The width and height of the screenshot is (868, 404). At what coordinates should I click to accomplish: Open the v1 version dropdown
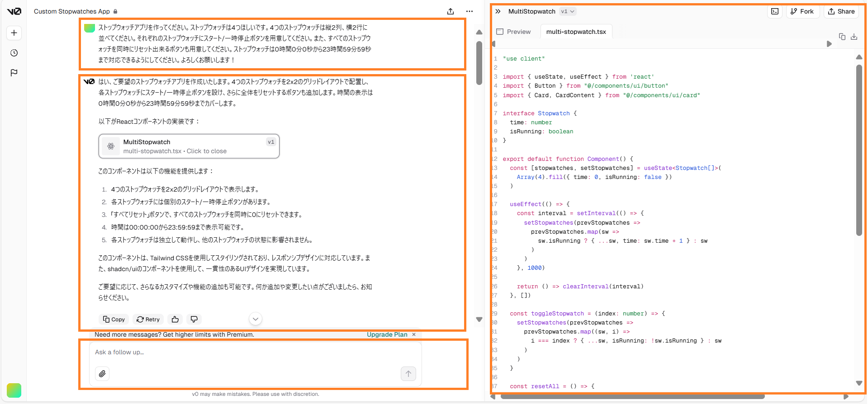pos(568,11)
